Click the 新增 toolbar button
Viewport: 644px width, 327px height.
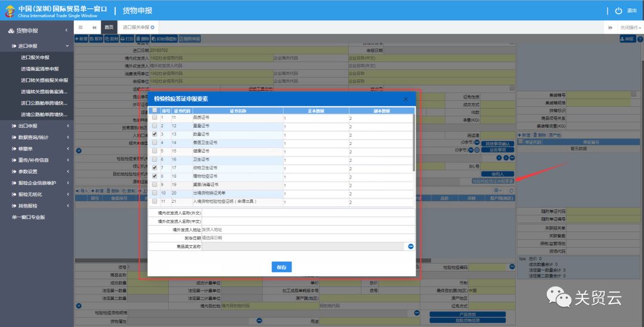(x=81, y=39)
